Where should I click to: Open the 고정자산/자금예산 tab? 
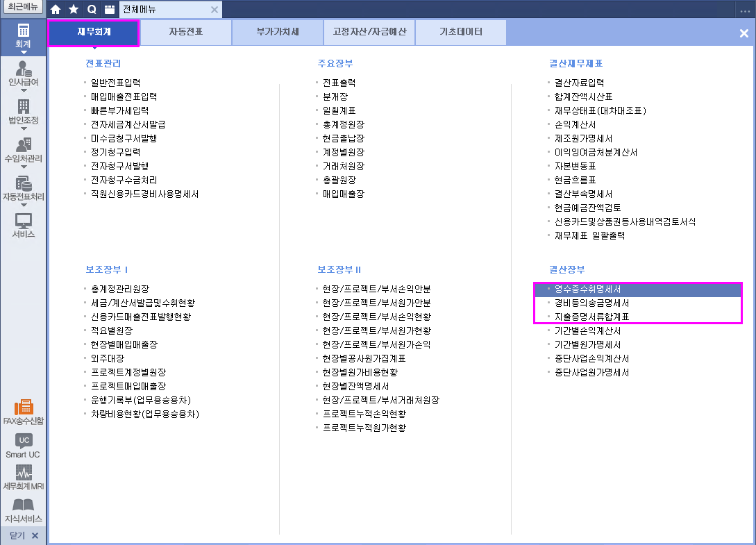(x=369, y=32)
